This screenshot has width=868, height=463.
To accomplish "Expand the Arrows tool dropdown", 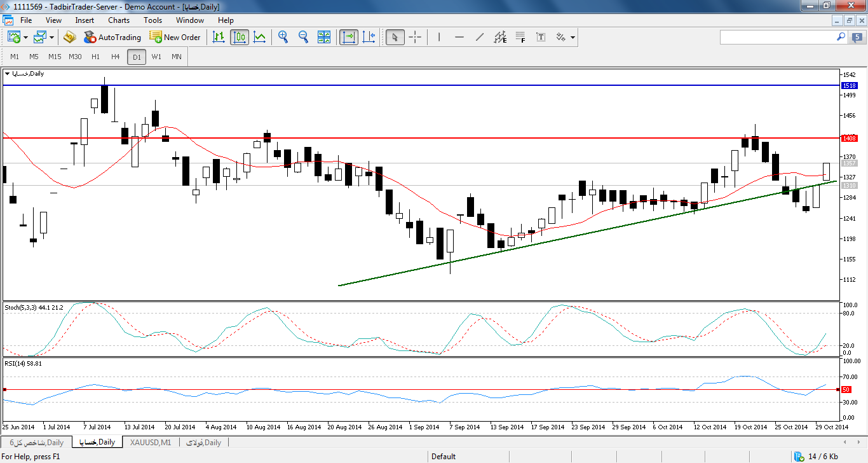I will (573, 38).
